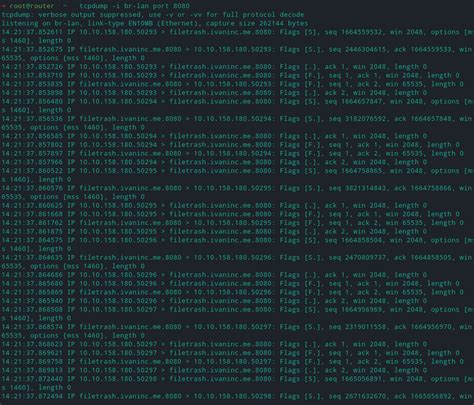Click sequence number 1664956969
Image resolution: width=474 pixels, height=405 pixels.
pos(361,309)
